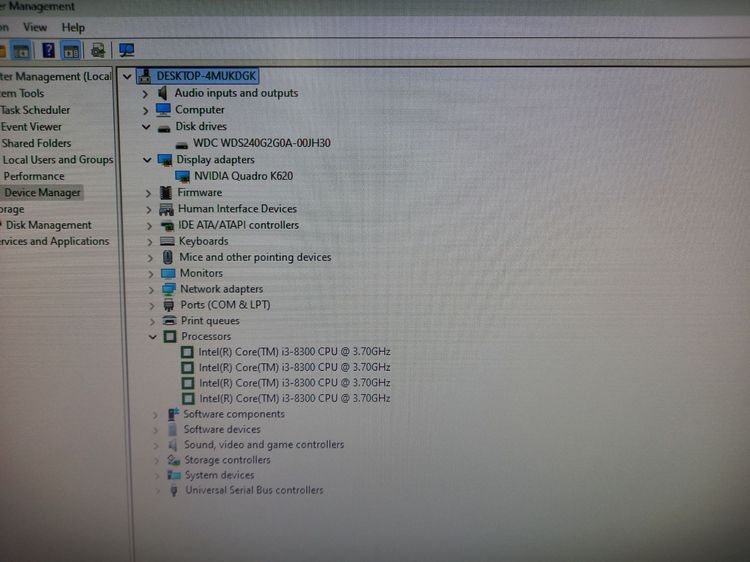Image resolution: width=750 pixels, height=562 pixels.
Task: Click the Computer category monitor icon
Action: click(163, 110)
